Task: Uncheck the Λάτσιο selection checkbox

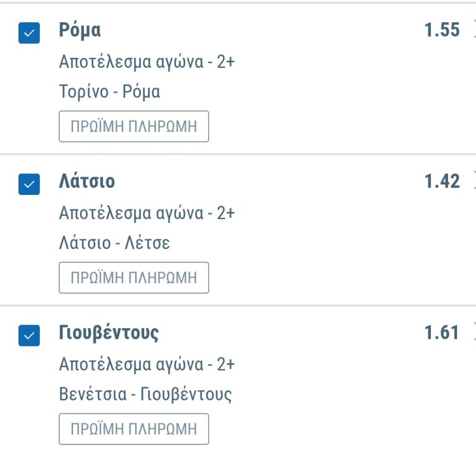Action: pyautogui.click(x=29, y=184)
